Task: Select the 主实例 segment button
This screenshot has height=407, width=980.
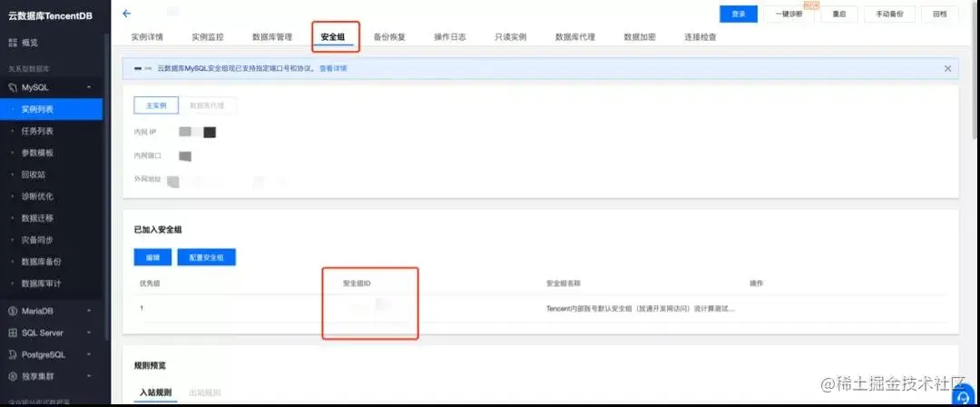Action: (156, 105)
